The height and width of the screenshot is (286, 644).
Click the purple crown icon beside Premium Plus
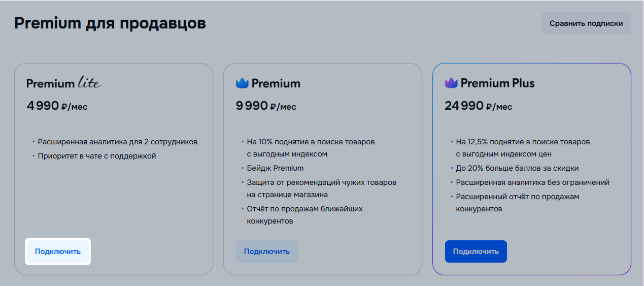pos(451,83)
